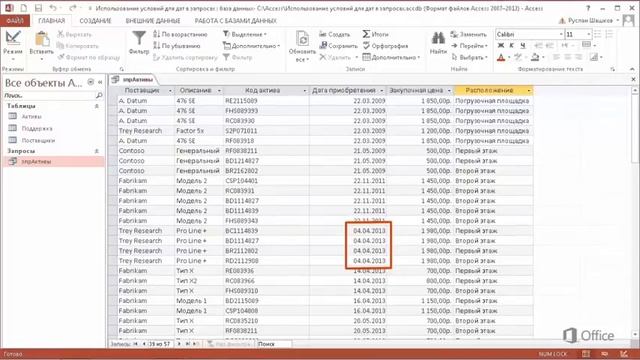Viewport: 640px width, 360px height.
Task: Click Undo in quick access toolbar
Action: point(53,8)
